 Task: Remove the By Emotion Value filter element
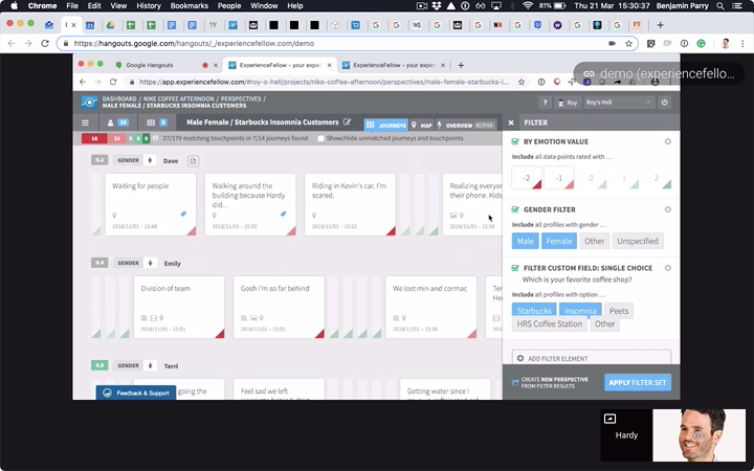pyautogui.click(x=668, y=141)
